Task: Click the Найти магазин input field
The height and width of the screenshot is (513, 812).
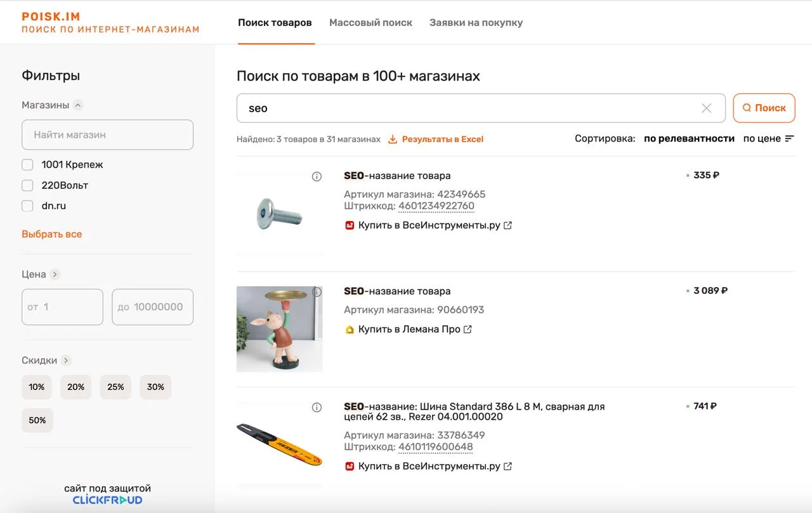Action: [107, 135]
